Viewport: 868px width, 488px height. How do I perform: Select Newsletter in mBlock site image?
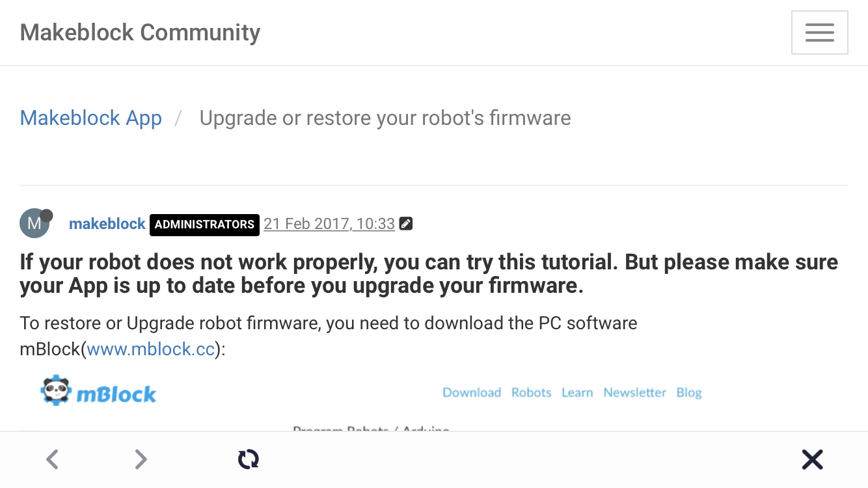pos(634,392)
